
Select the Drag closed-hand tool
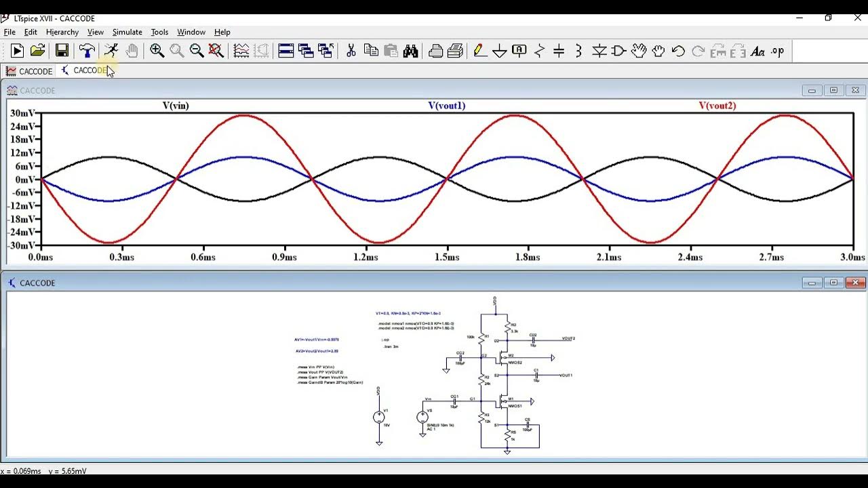point(658,51)
